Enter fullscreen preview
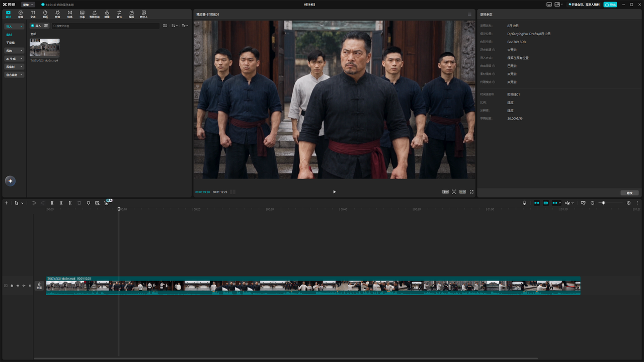The width and height of the screenshot is (644, 362). pos(471,192)
